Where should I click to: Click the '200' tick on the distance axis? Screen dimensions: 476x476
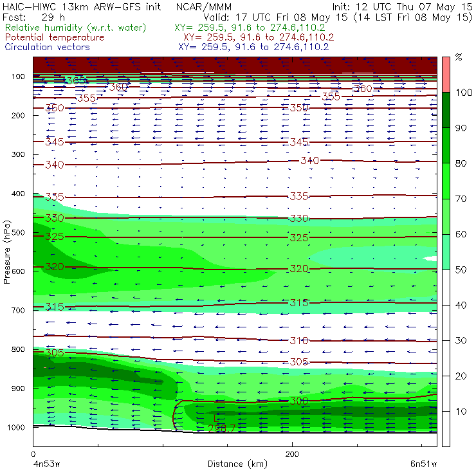click(x=292, y=454)
